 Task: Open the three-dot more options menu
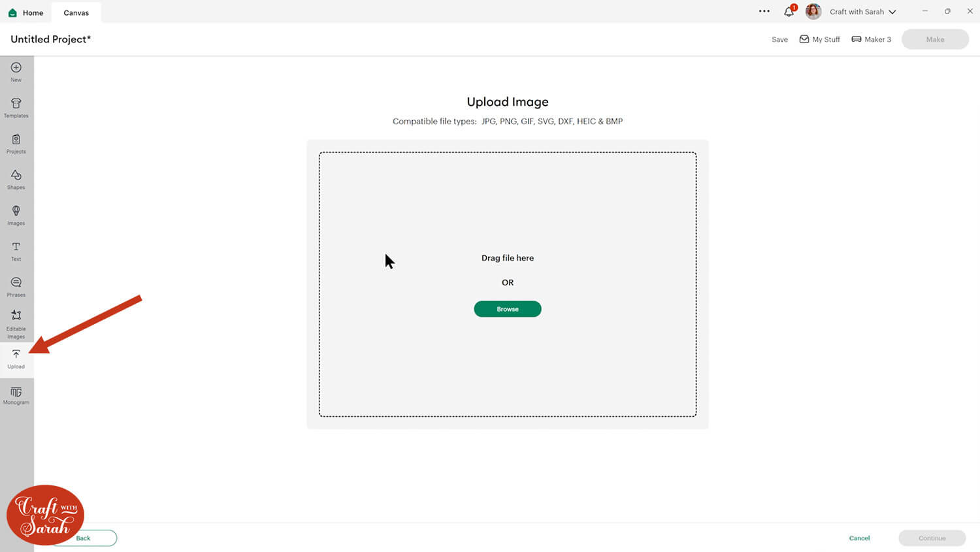pyautogui.click(x=764, y=11)
